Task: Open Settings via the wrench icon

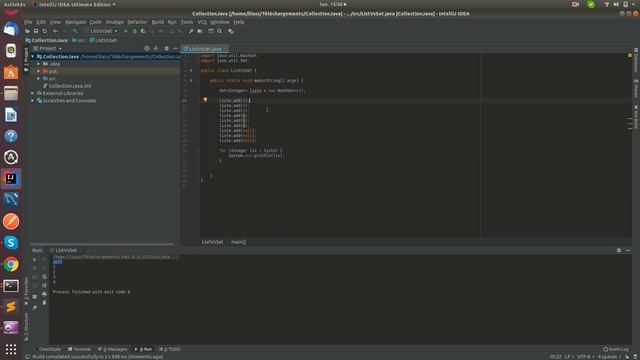Action: (191, 31)
